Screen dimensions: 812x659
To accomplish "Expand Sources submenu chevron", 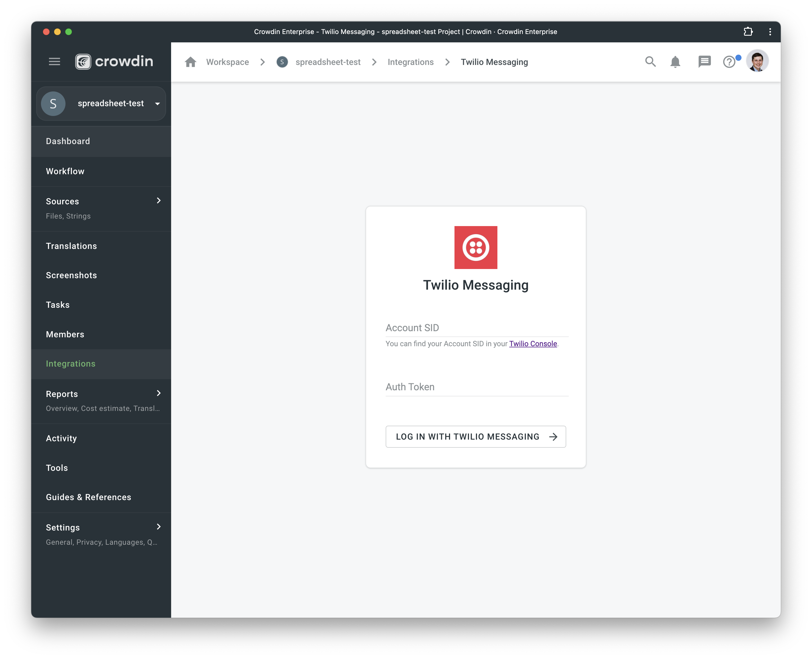I will coord(159,200).
